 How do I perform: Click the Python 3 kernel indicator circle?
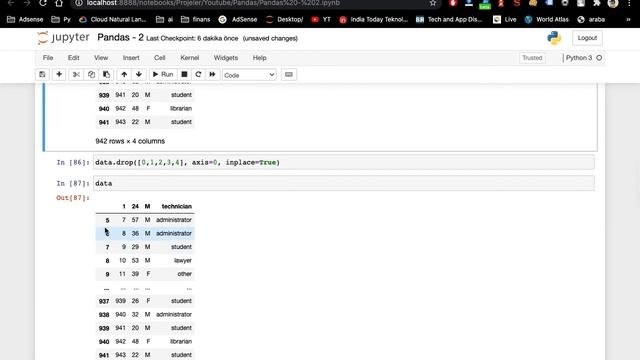(599, 58)
